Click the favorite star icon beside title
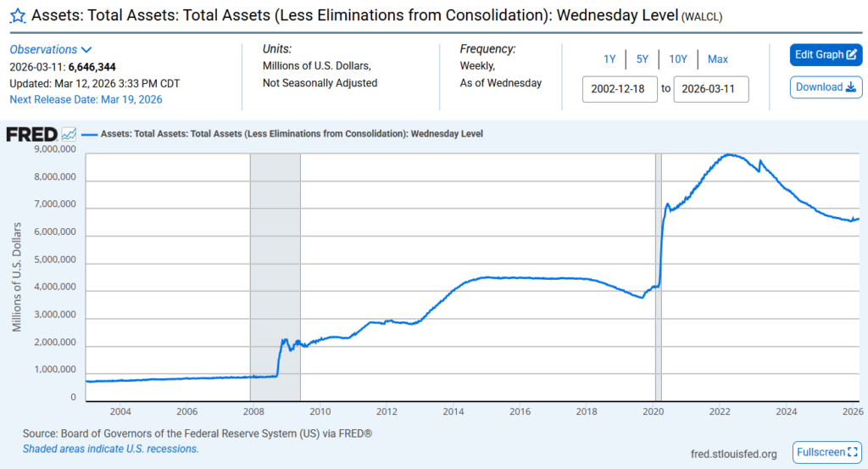 point(17,16)
